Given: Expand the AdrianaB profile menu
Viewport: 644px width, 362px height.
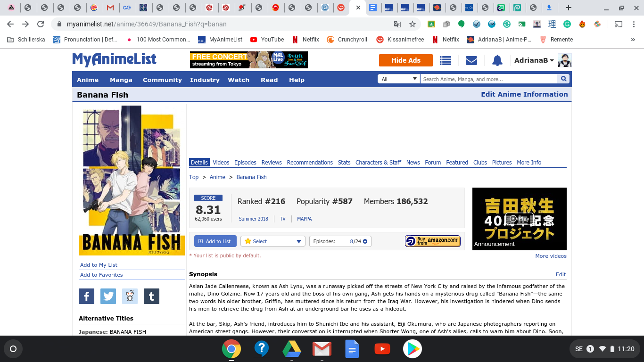Looking at the screenshot, I should pos(534,60).
